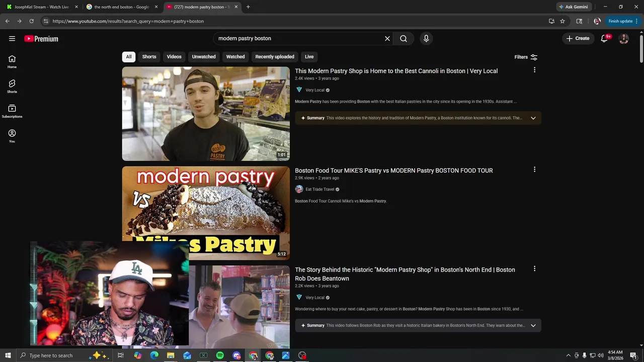Open the search Filters panel
Screen dimensions: 644x362
click(526, 57)
